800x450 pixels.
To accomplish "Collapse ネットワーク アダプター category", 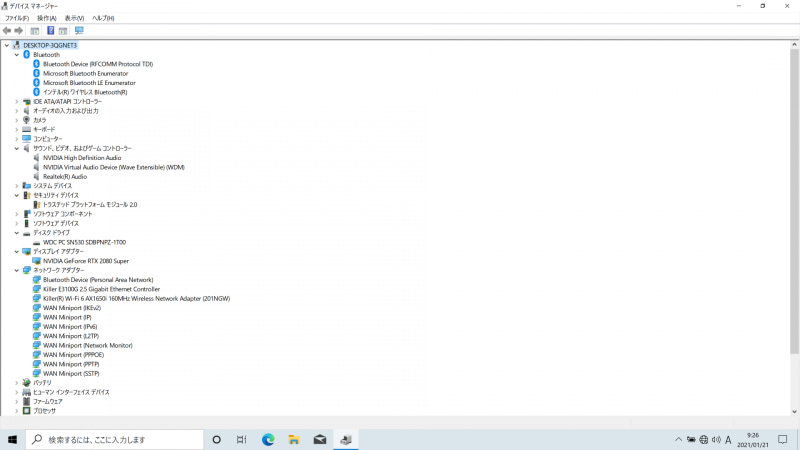I will [16, 270].
